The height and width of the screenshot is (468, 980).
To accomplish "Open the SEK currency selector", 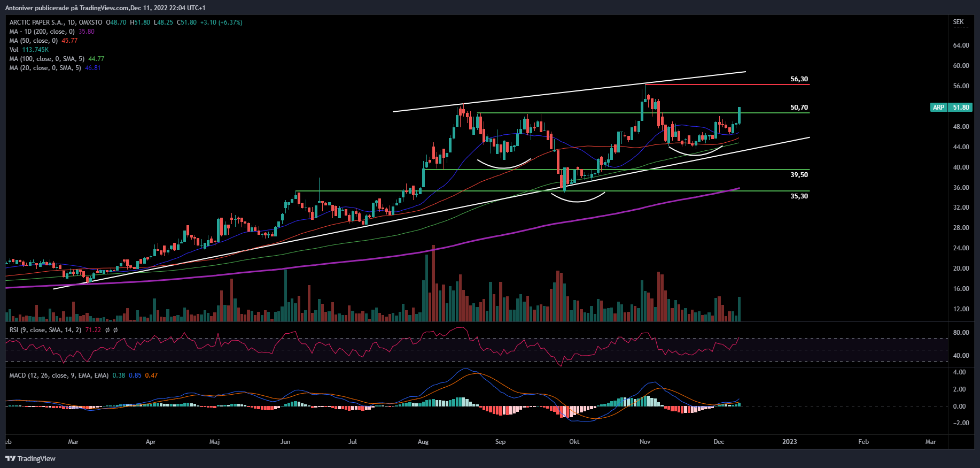I will click(958, 22).
